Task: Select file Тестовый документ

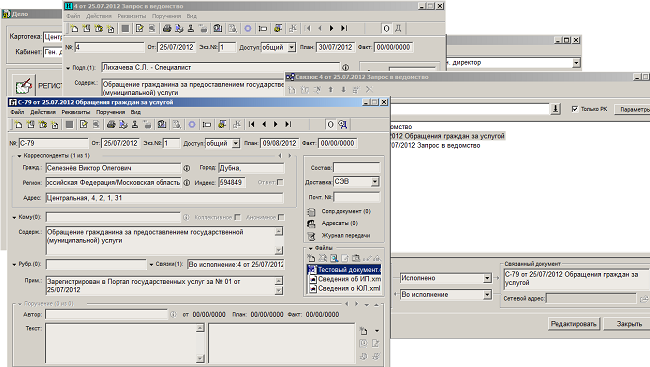Action: tap(344, 270)
